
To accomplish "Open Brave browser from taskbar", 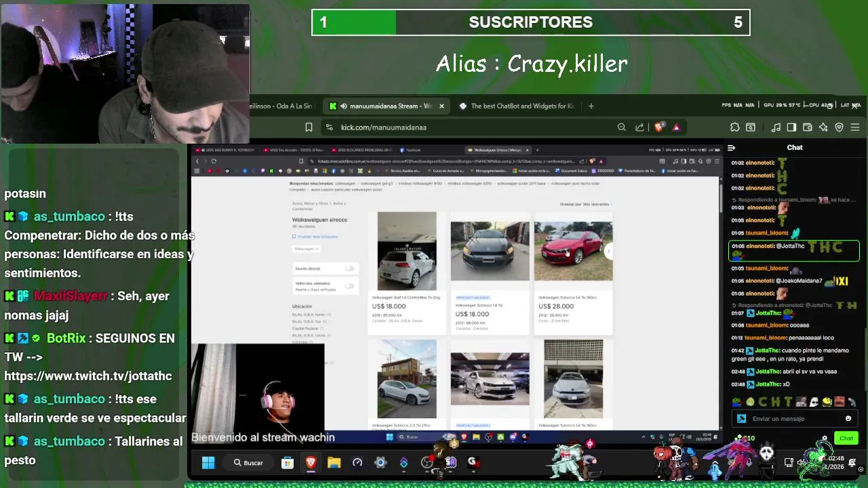I will pyautogui.click(x=311, y=463).
